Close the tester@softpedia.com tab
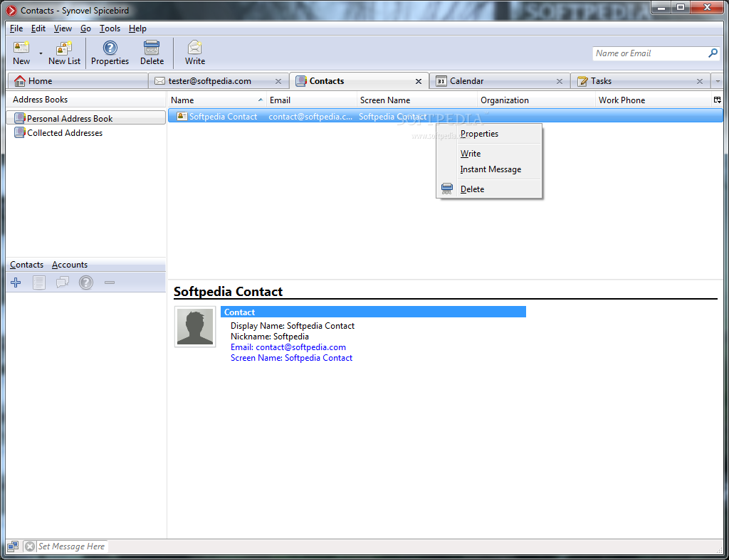This screenshot has width=729, height=560. [x=278, y=81]
